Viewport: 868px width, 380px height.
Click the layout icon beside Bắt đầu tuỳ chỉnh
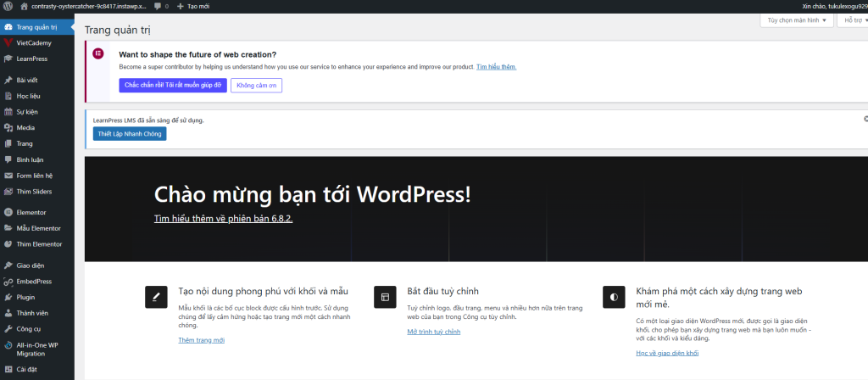point(386,297)
